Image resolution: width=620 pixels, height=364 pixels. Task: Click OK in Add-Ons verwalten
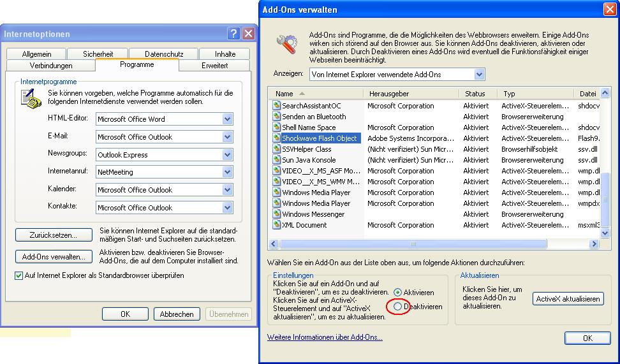(x=587, y=339)
